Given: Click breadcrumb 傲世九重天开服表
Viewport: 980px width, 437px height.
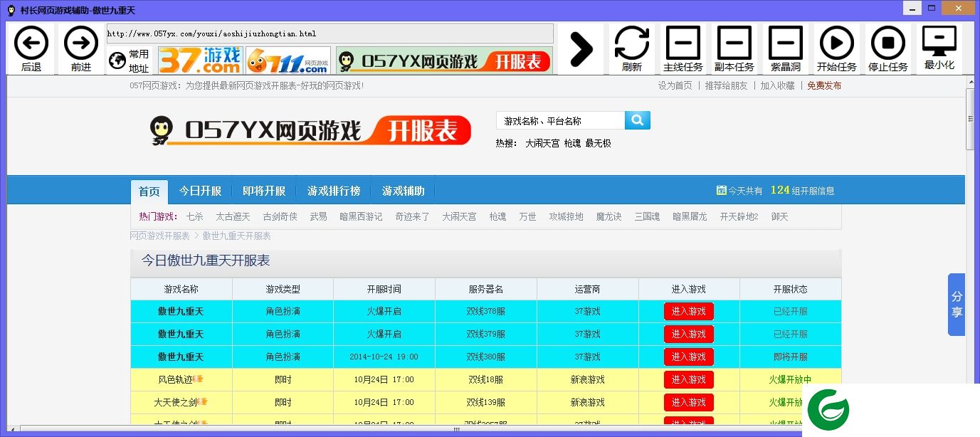Looking at the screenshot, I should pos(237,236).
